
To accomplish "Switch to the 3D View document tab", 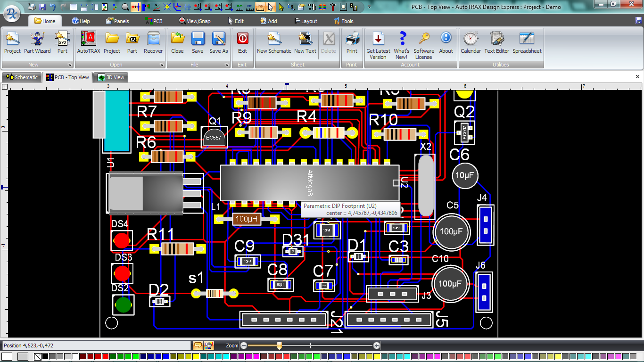I will [111, 77].
